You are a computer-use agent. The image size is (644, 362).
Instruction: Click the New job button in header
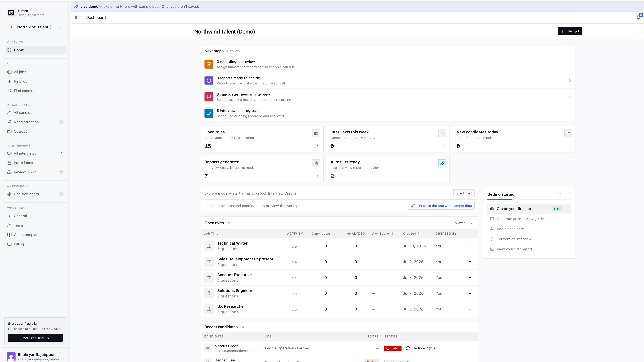point(570,31)
